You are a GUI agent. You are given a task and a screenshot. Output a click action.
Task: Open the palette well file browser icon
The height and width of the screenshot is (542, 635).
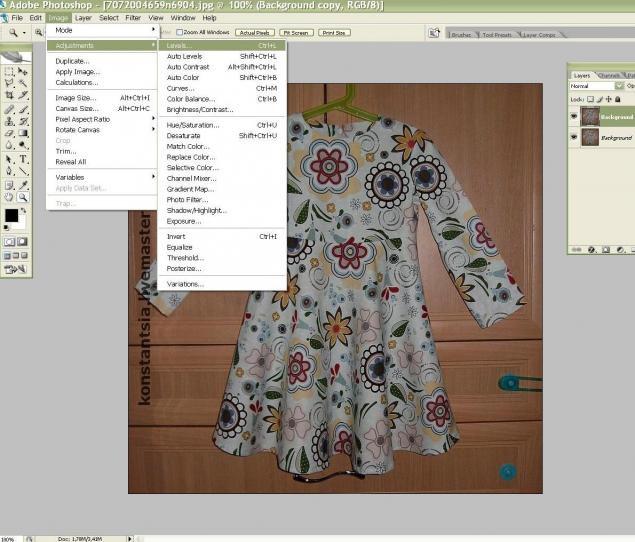(434, 33)
